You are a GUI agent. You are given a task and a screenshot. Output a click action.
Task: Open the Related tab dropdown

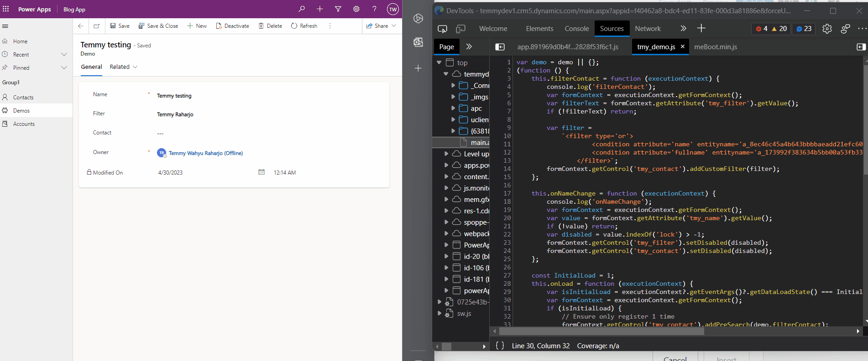(123, 67)
